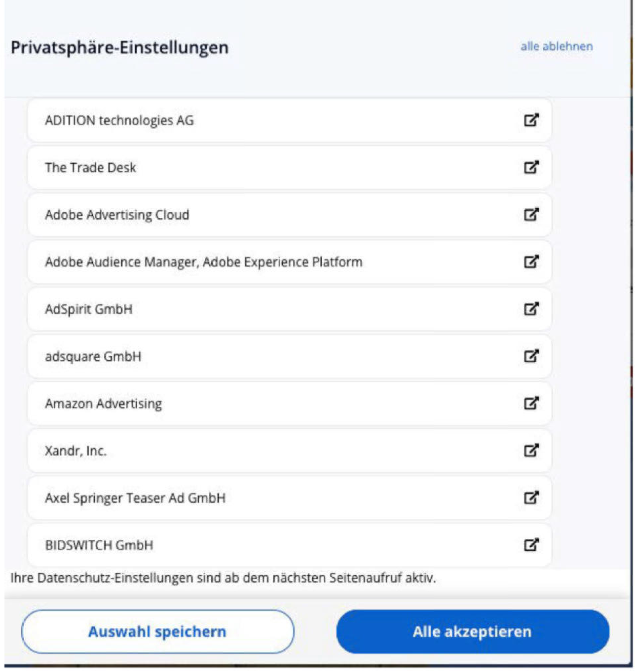
Task: Select the BIDSWITCH GmbH vendor name
Action: [x=99, y=545]
